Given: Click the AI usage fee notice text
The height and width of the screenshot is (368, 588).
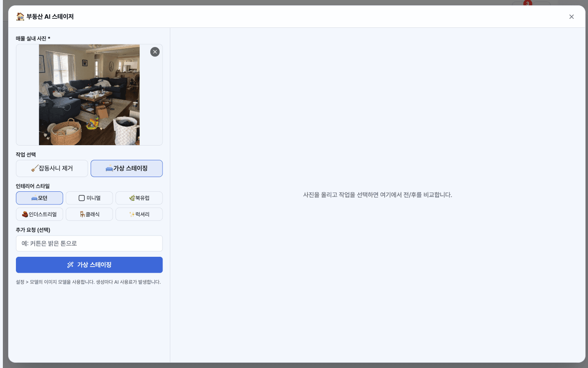Looking at the screenshot, I should [88, 282].
